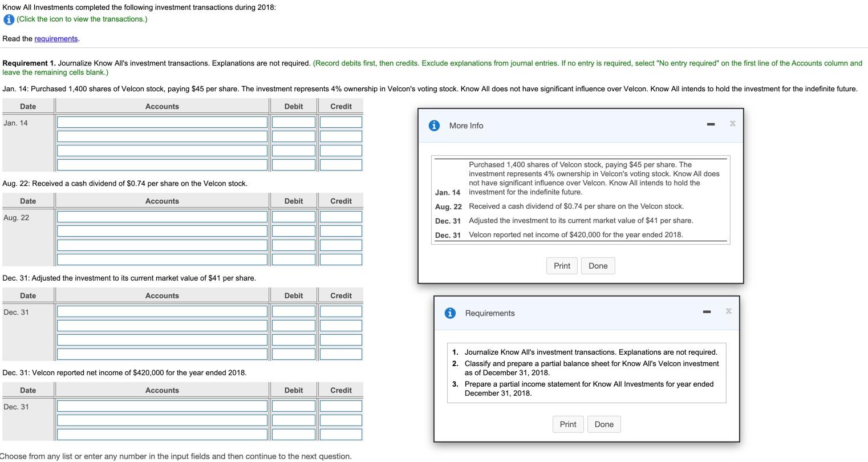
Task: Select fourth Accounts field for Jan. 14
Action: pyautogui.click(x=162, y=165)
